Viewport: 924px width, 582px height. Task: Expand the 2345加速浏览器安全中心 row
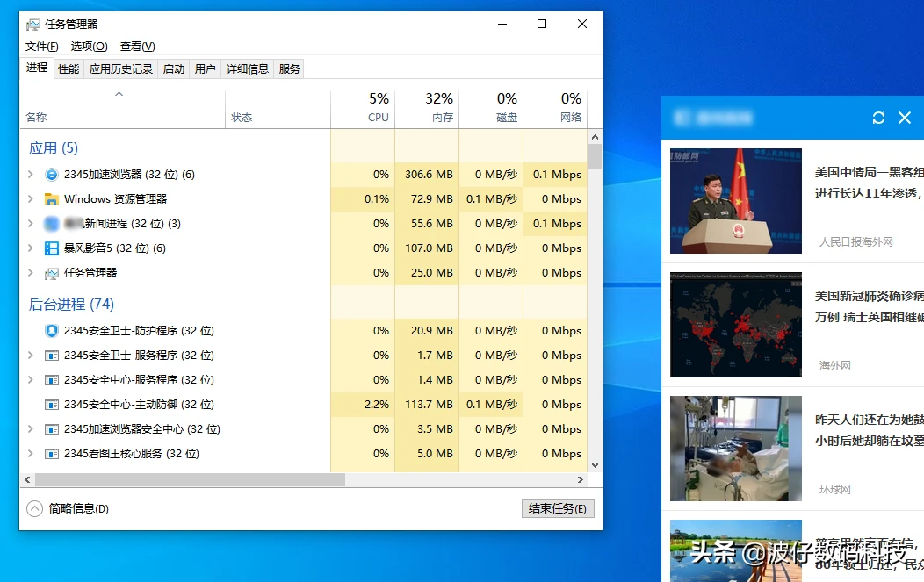point(31,429)
